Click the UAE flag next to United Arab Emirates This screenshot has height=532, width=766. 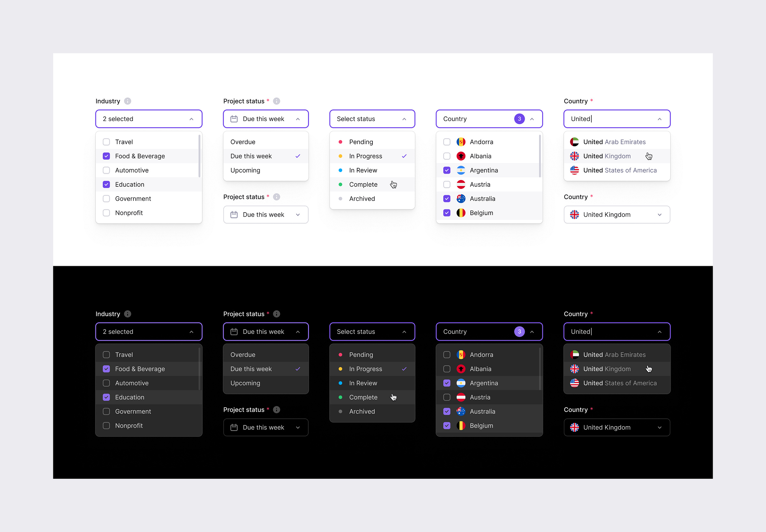(x=575, y=142)
